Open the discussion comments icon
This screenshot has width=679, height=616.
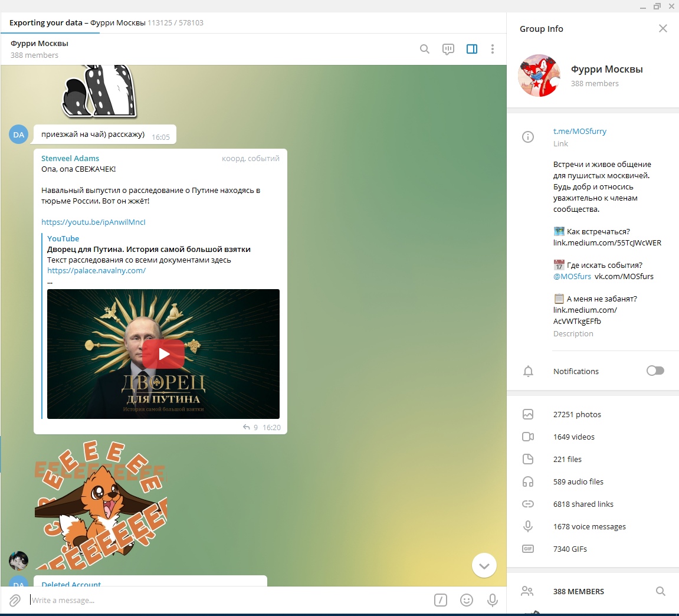pyautogui.click(x=448, y=49)
